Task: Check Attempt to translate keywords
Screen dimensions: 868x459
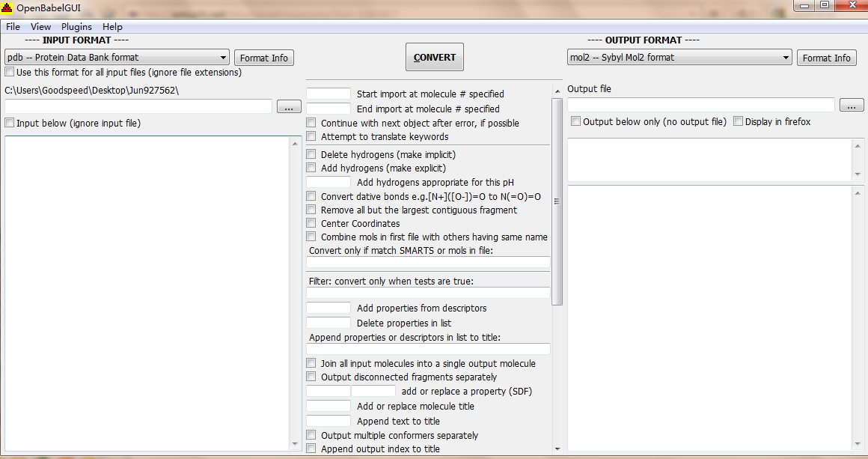Action: [x=311, y=136]
